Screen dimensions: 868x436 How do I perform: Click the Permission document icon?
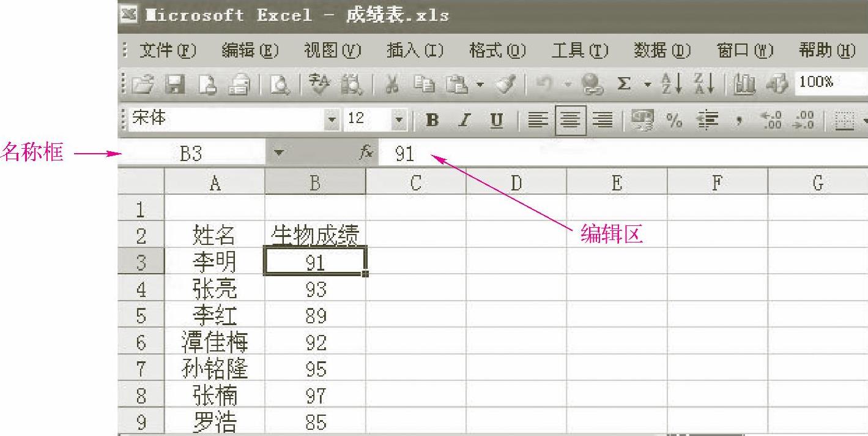[x=208, y=83]
